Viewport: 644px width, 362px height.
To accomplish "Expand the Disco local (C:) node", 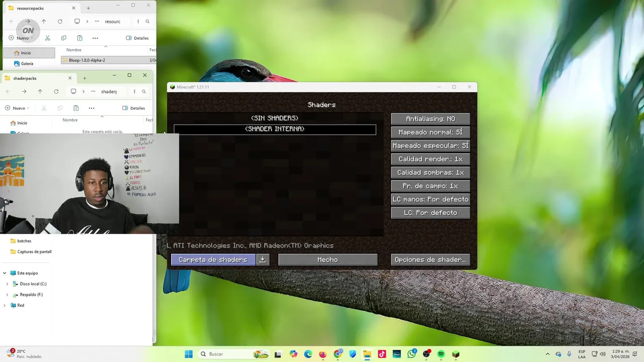I will tap(7, 284).
